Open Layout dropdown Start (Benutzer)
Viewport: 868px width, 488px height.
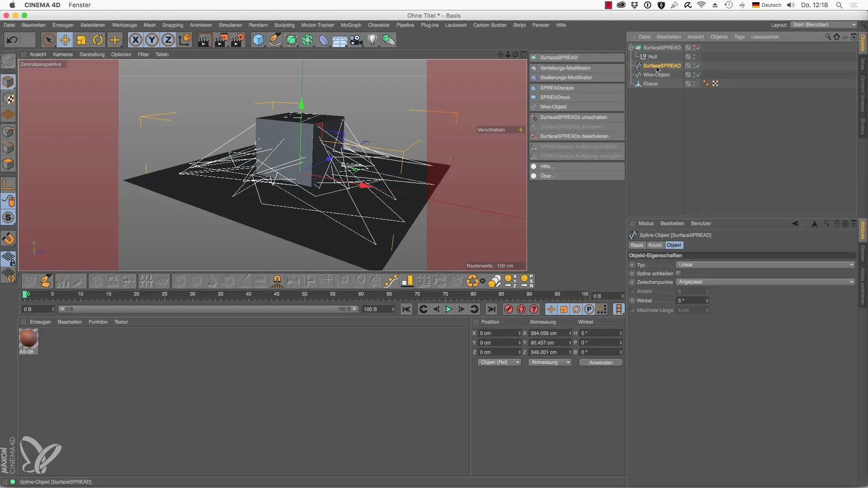coord(824,25)
